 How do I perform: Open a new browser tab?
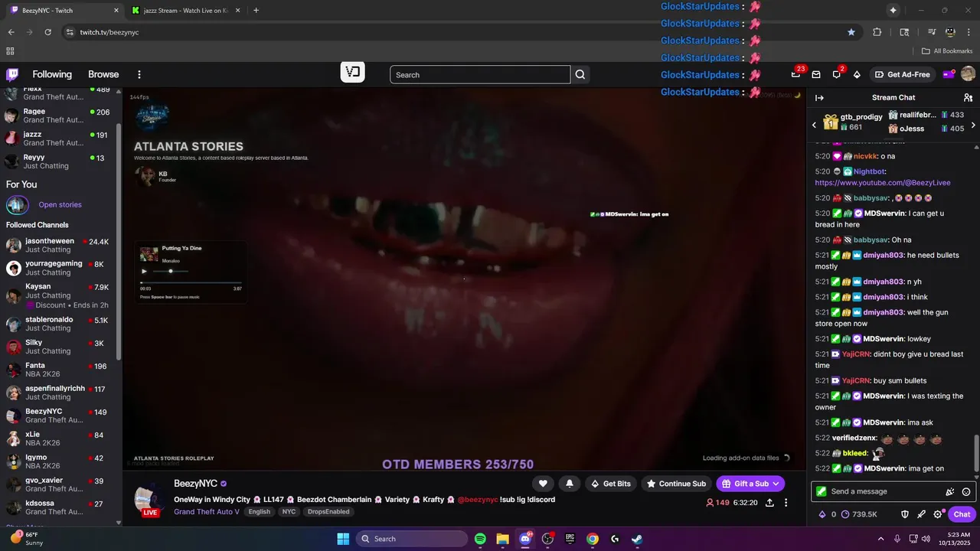[x=256, y=11]
